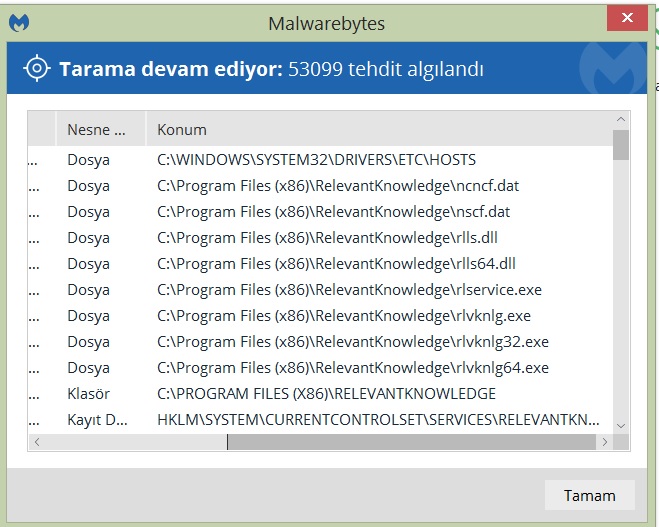Screen dimensions: 659x527
Task: Click the horizontal scrollbar left arrow
Action: tap(37, 442)
